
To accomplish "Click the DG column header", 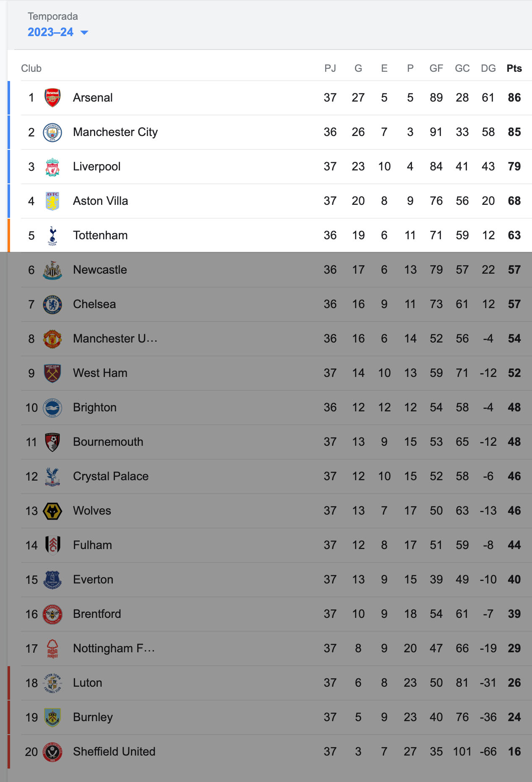I will coord(488,68).
